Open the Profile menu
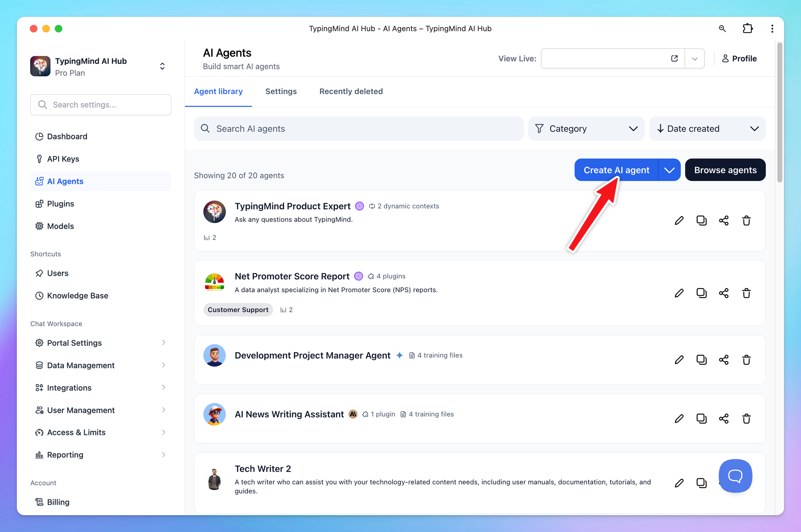 pos(740,58)
